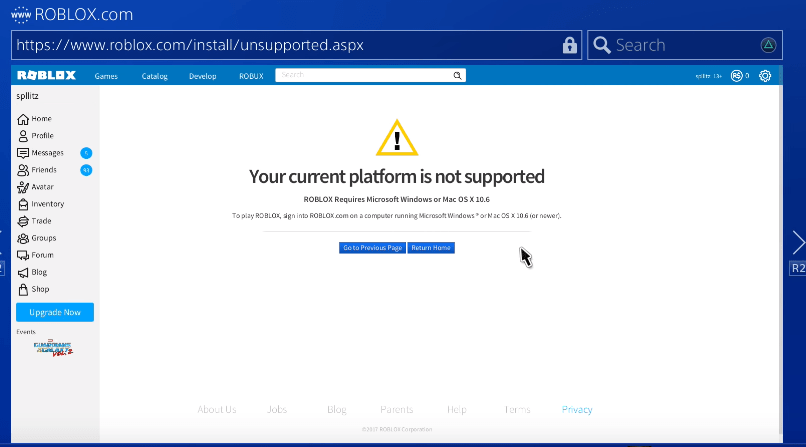
Task: Click the PlayStation triangle search icon
Action: (x=768, y=45)
